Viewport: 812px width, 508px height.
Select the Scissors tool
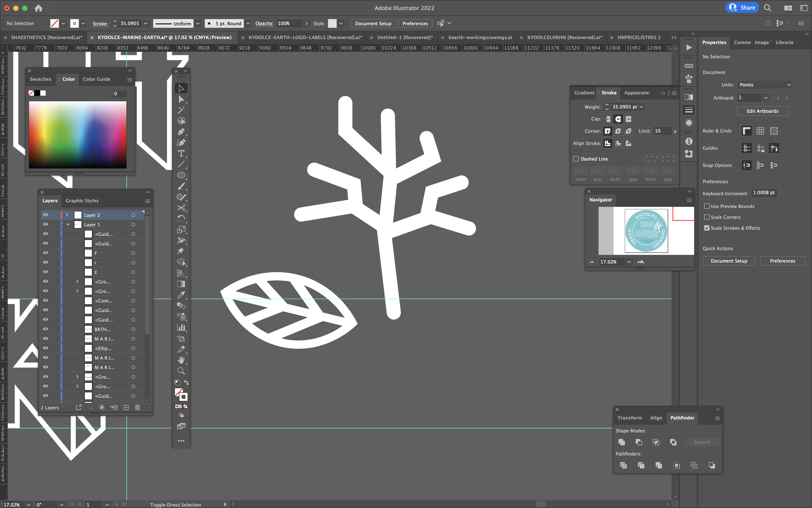click(x=181, y=208)
